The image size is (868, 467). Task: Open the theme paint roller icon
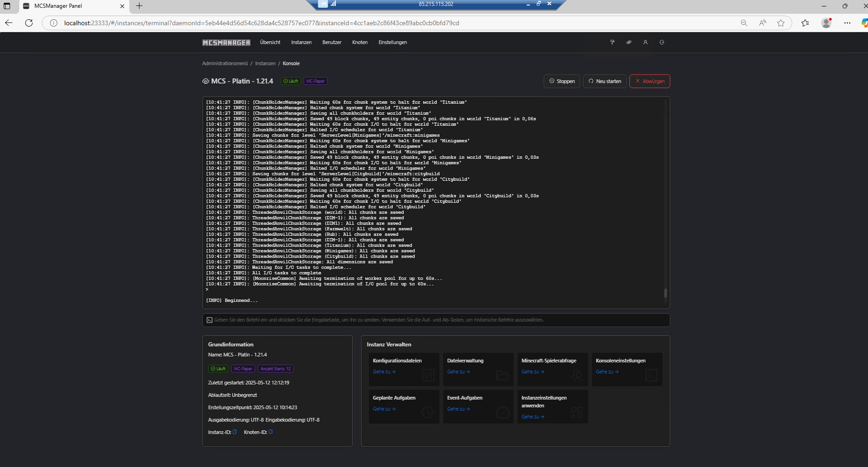(612, 42)
